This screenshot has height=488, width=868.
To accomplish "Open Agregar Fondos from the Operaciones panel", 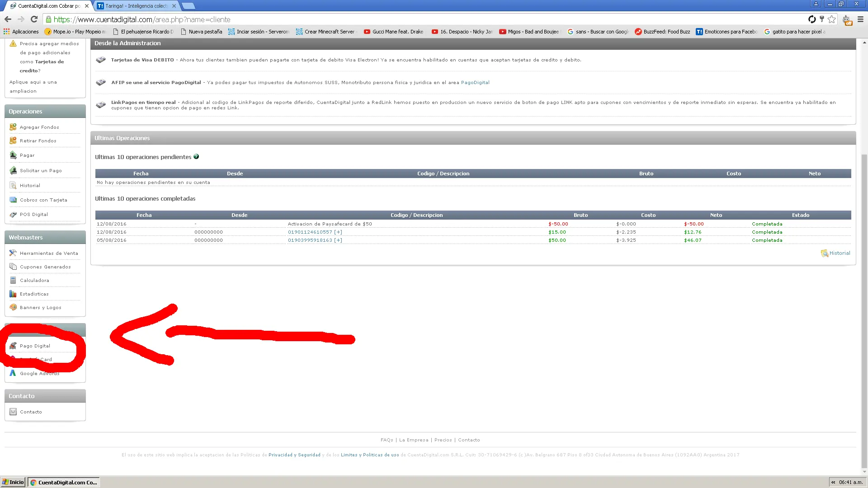I will pyautogui.click(x=39, y=127).
